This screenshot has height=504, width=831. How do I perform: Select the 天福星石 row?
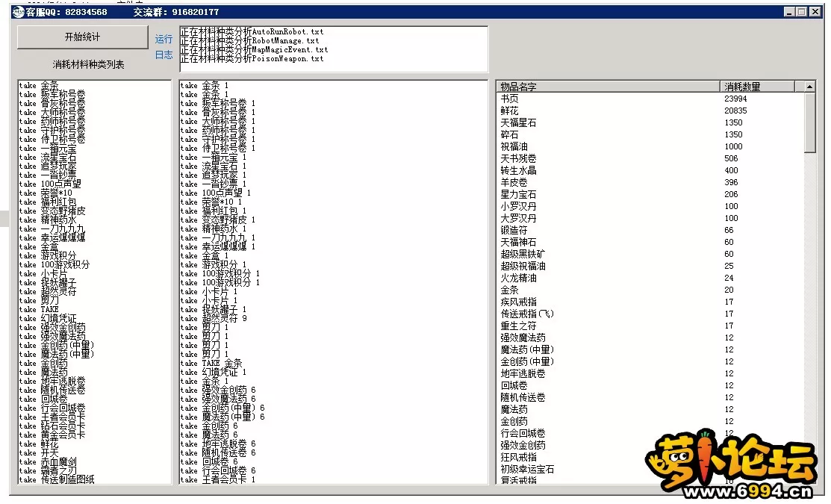point(650,122)
